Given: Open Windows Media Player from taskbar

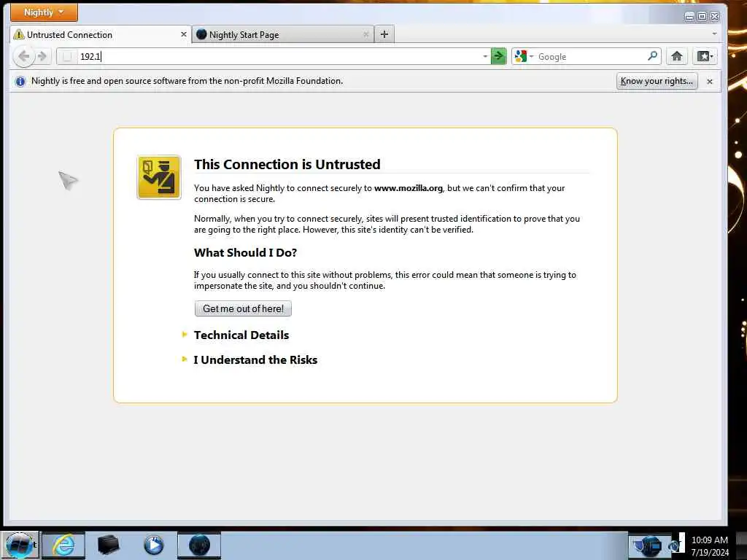Looking at the screenshot, I should point(153,545).
